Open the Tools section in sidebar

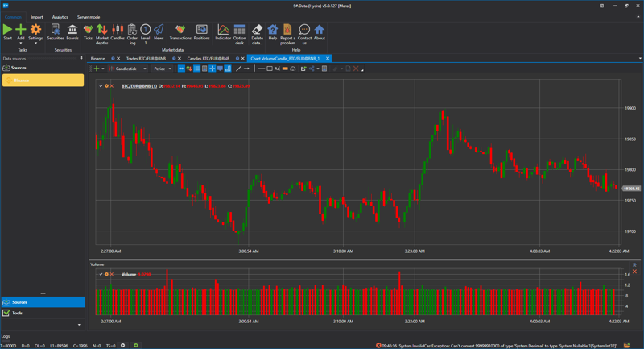[x=17, y=313]
